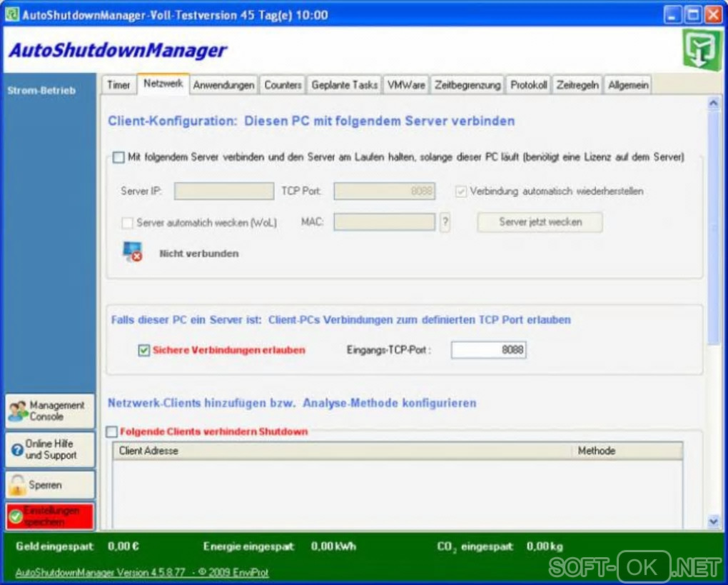This screenshot has height=585, width=728.
Task: Click the TCP Port field showing 8088
Action: 385,191
